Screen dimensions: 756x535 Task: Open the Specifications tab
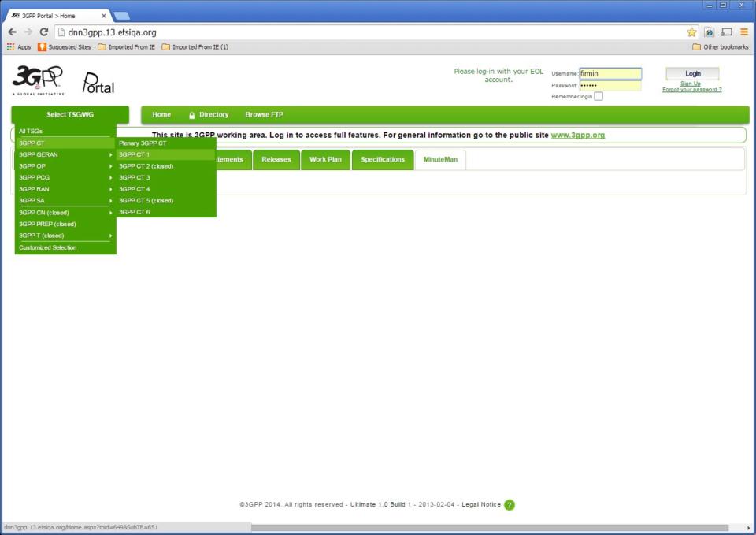pos(383,160)
